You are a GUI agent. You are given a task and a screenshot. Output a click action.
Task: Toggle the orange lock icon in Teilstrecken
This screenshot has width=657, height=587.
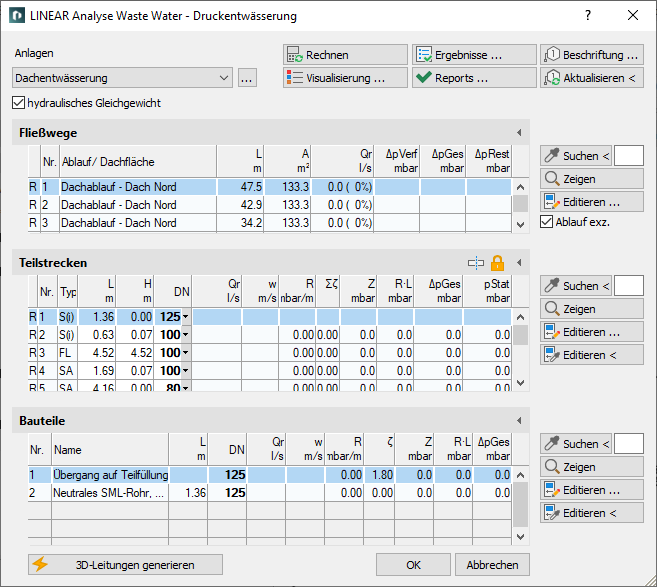coord(497,263)
